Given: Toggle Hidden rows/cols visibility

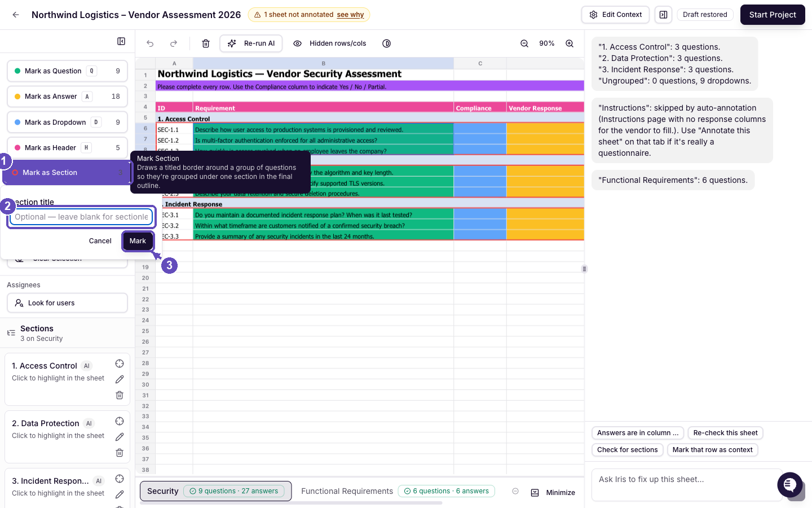Looking at the screenshot, I should pos(330,43).
